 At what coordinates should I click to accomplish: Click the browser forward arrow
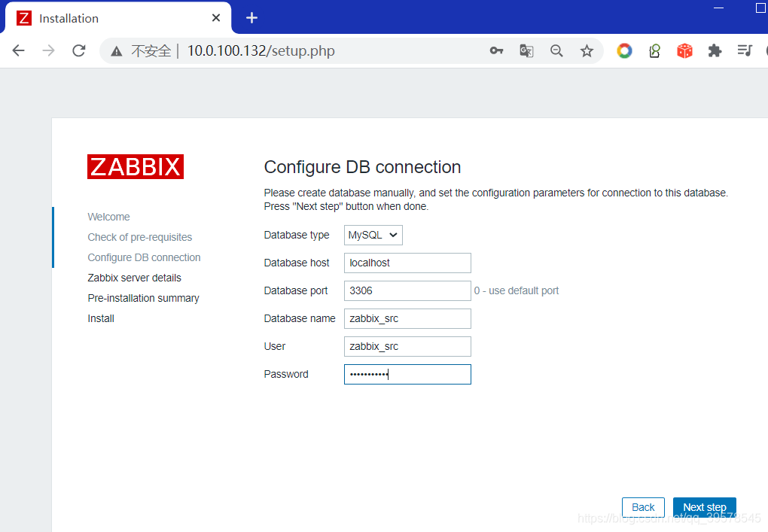click(48, 50)
